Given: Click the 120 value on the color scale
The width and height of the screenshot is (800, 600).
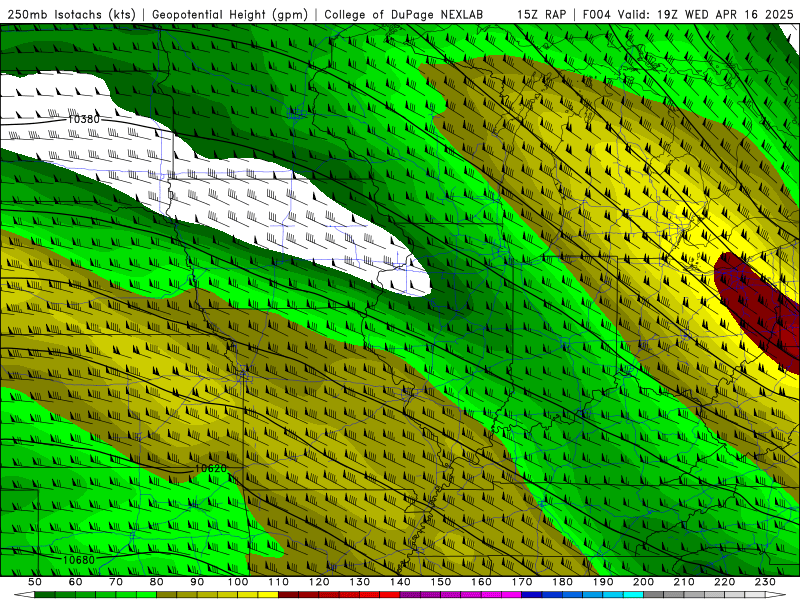Looking at the screenshot, I should pyautogui.click(x=319, y=582).
